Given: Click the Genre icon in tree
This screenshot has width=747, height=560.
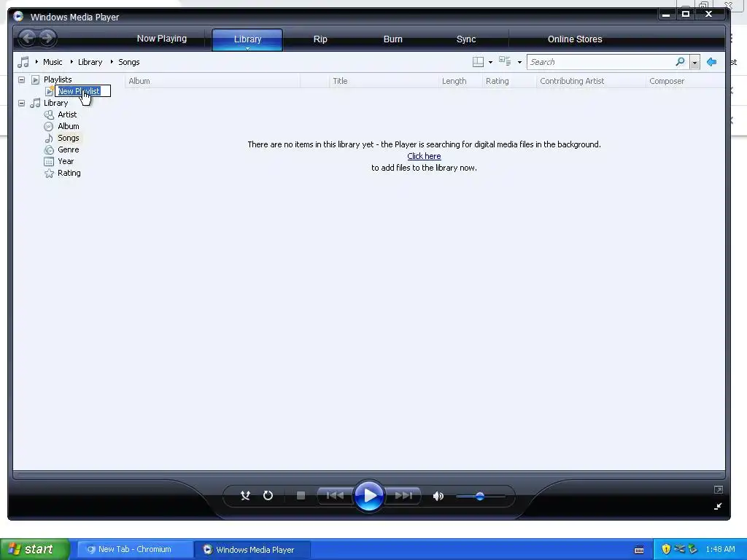Looking at the screenshot, I should point(49,149).
